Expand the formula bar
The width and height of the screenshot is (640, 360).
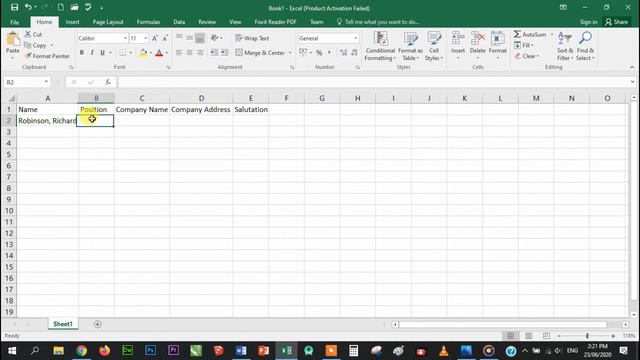pyautogui.click(x=632, y=82)
